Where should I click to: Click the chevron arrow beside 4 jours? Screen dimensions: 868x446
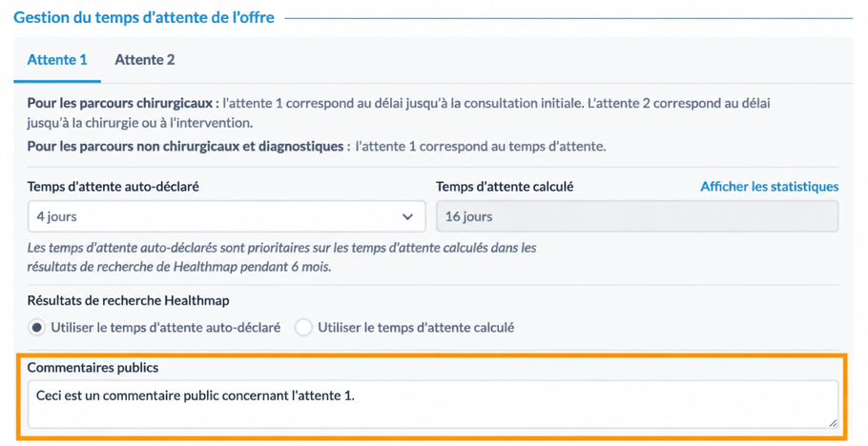click(407, 217)
